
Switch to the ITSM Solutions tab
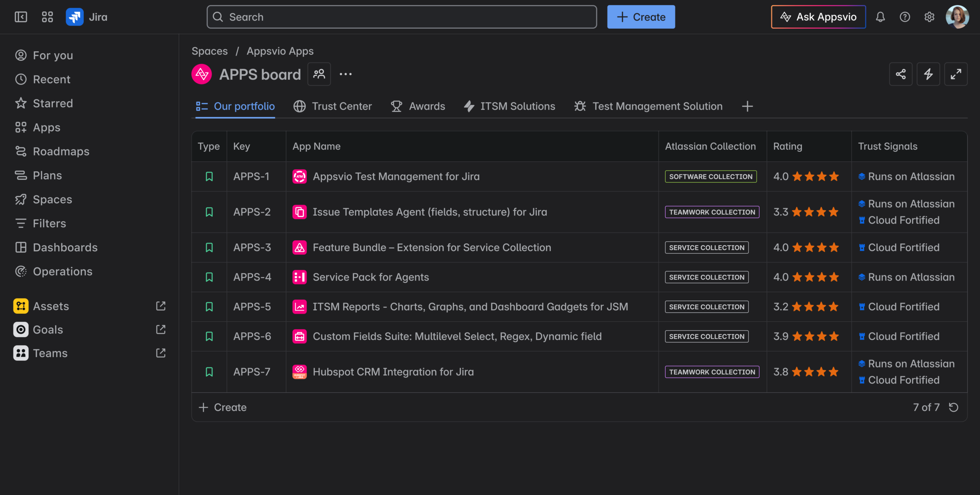(x=510, y=106)
